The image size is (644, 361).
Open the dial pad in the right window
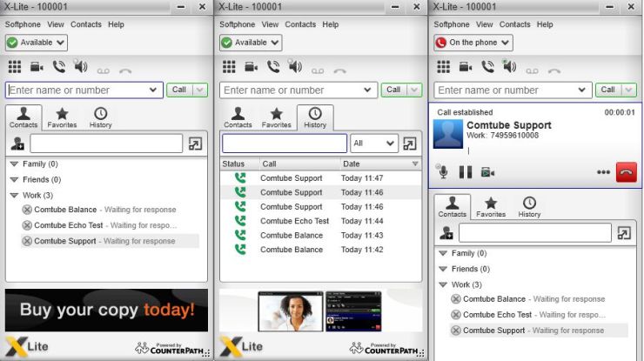pos(444,66)
